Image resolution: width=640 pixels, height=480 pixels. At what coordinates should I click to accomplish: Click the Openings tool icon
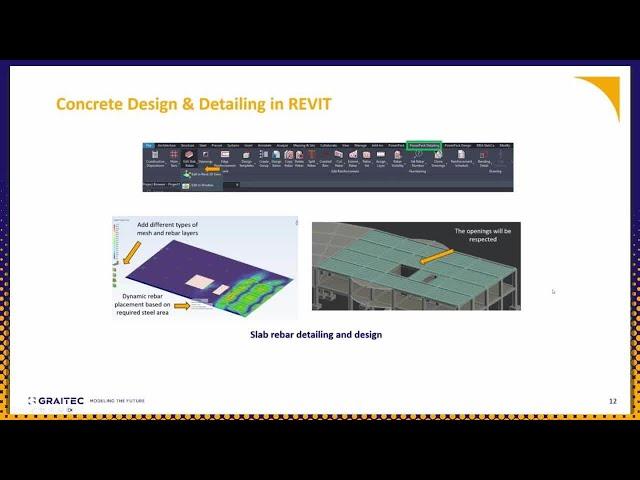[205, 154]
